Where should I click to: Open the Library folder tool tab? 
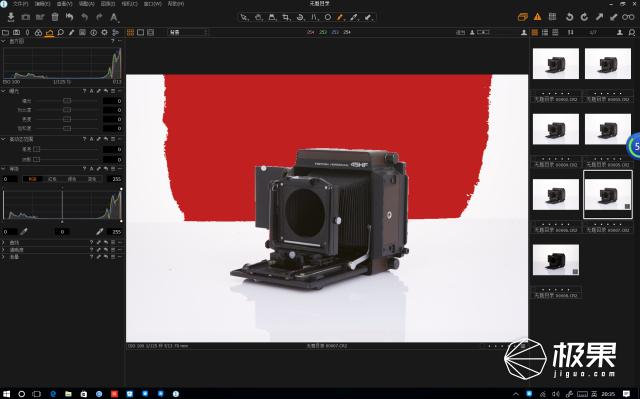pyautogui.click(x=5, y=32)
